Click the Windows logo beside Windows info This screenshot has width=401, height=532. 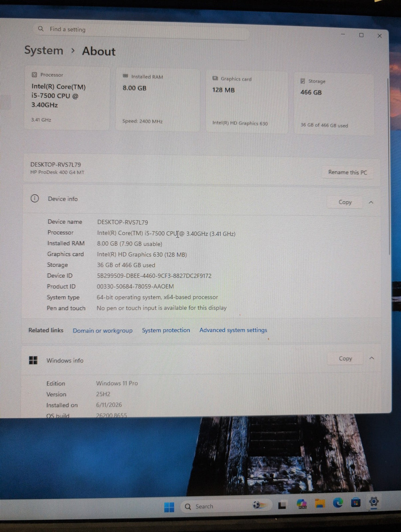coord(33,360)
